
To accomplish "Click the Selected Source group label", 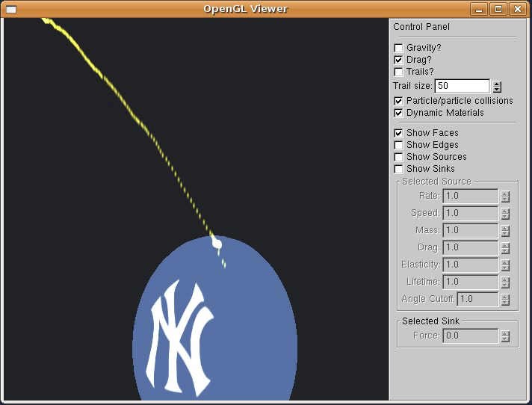I will point(436,182).
